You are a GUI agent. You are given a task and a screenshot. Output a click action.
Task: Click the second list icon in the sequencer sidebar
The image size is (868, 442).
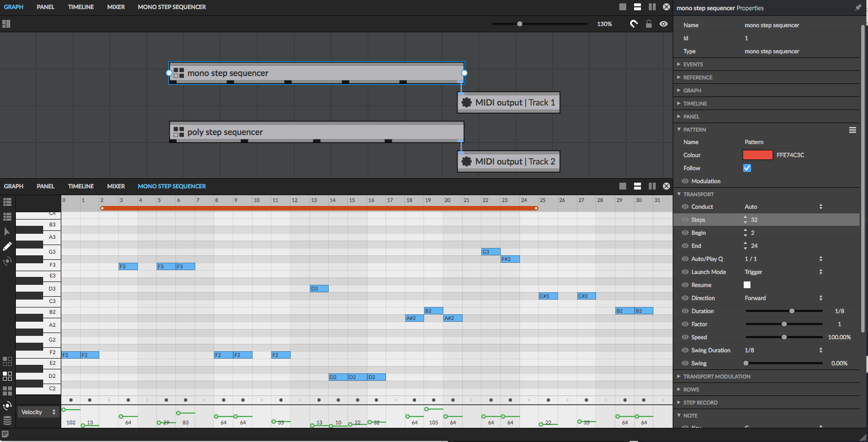[7, 217]
